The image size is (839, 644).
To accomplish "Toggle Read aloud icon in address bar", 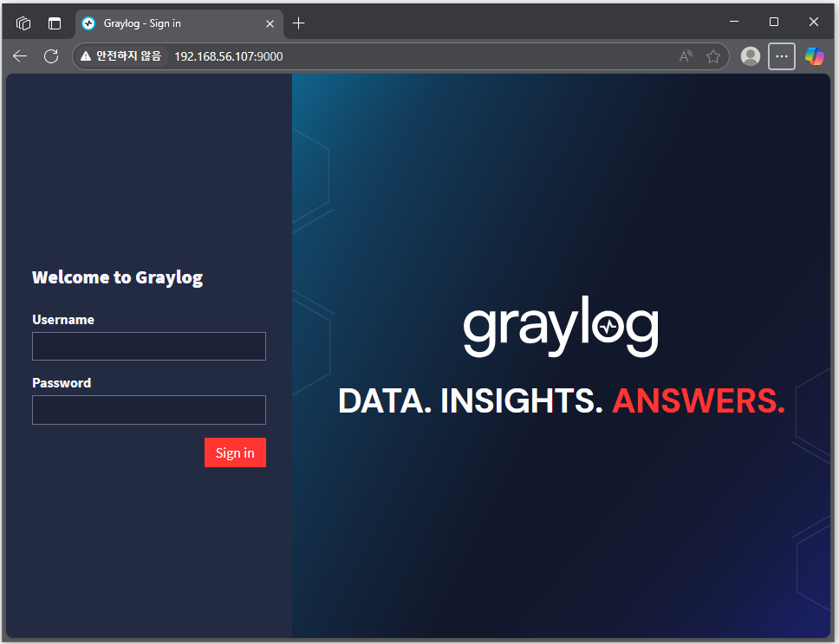I will coord(686,56).
